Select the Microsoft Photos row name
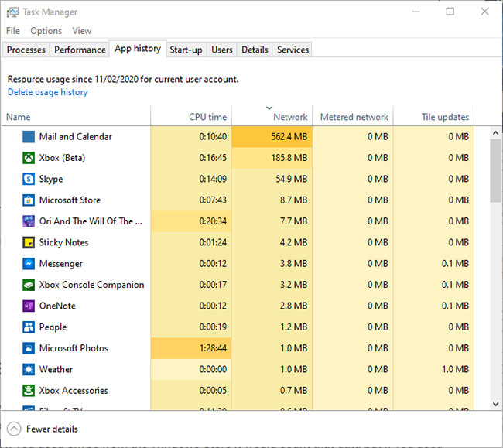The image size is (503, 448). click(x=74, y=348)
